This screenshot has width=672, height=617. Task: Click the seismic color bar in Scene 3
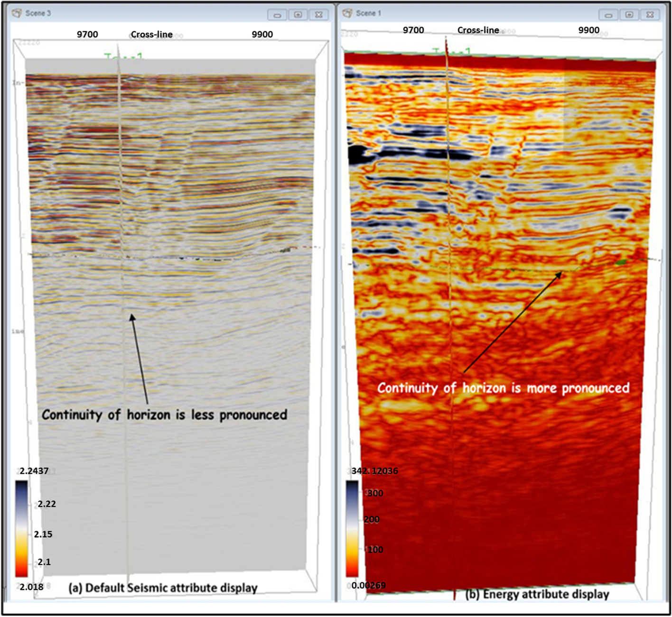click(x=21, y=529)
